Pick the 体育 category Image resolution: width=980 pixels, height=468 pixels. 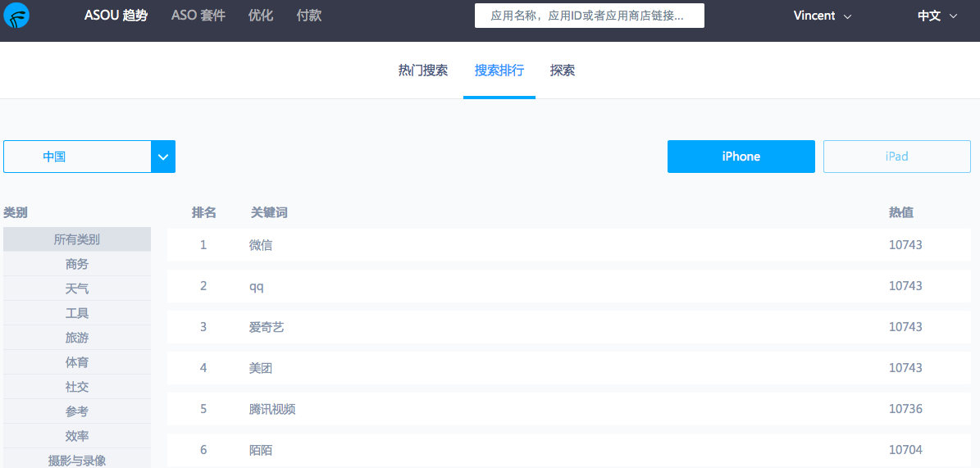(77, 362)
